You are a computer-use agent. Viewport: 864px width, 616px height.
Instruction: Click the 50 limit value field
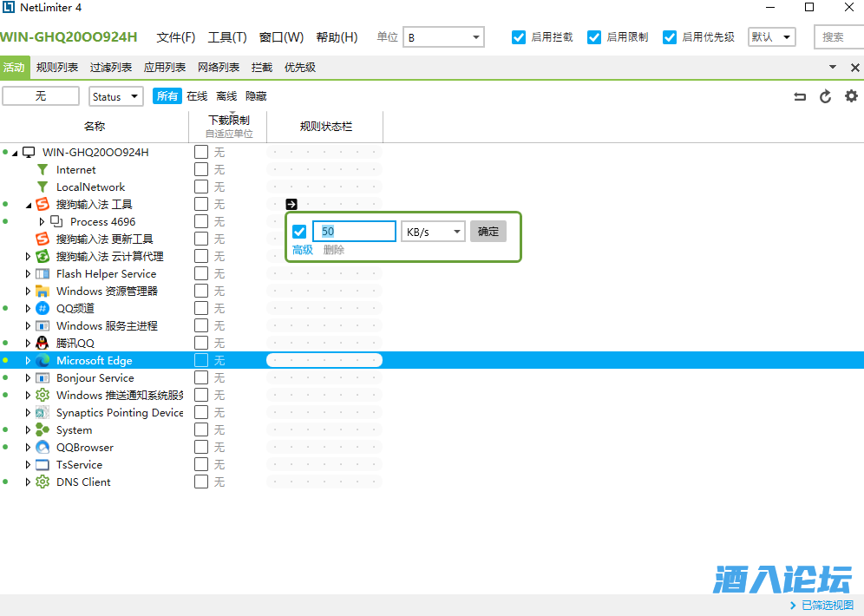coord(354,232)
